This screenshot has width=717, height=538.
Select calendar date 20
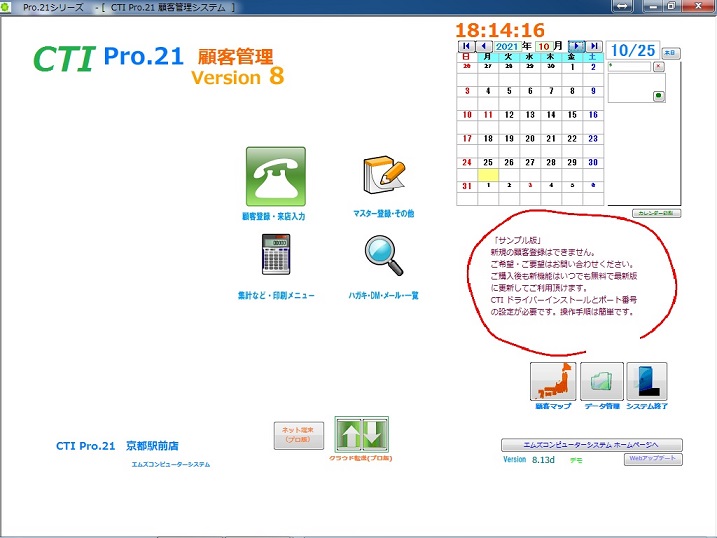(530, 139)
